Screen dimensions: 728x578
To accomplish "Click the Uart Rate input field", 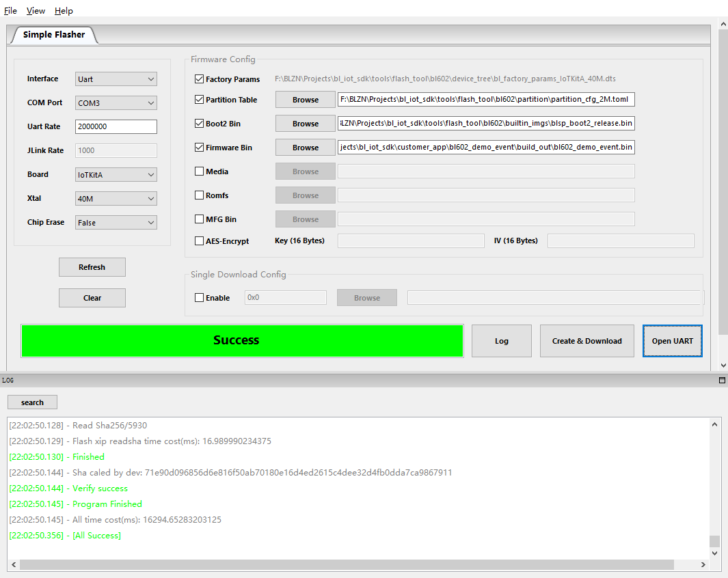I will [x=116, y=126].
